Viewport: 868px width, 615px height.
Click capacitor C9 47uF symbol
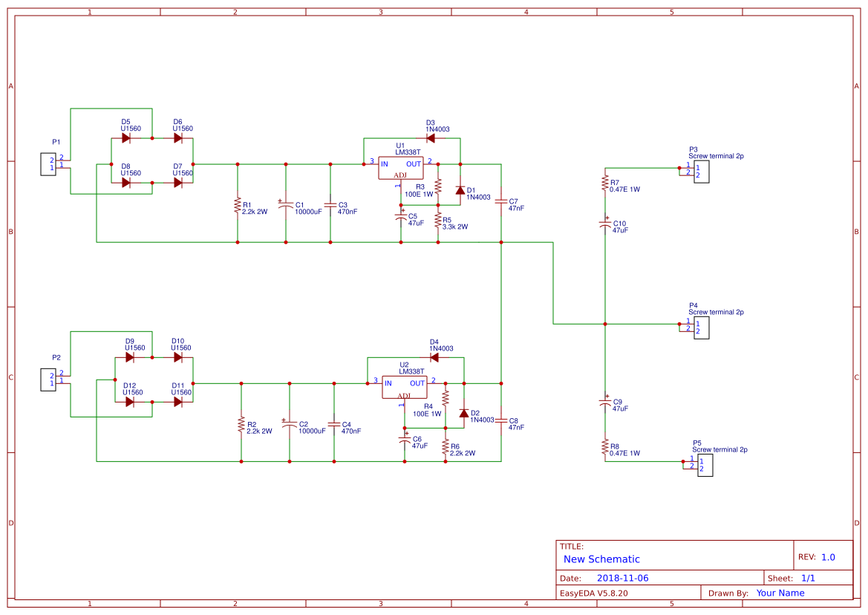tap(605, 403)
